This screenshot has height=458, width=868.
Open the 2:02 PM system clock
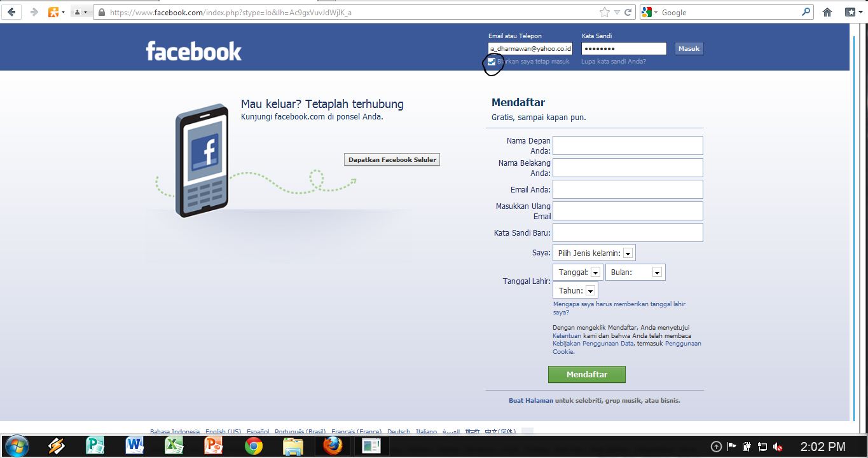click(x=823, y=447)
